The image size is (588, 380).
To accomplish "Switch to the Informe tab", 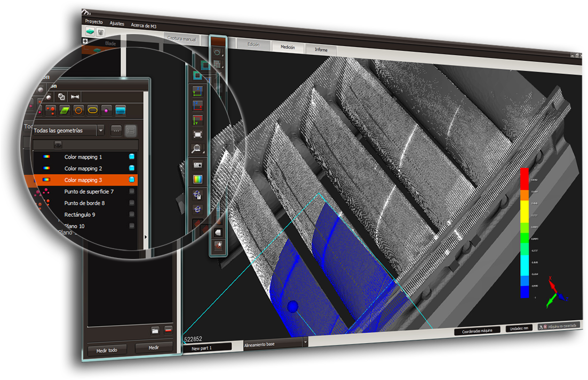I will (321, 50).
